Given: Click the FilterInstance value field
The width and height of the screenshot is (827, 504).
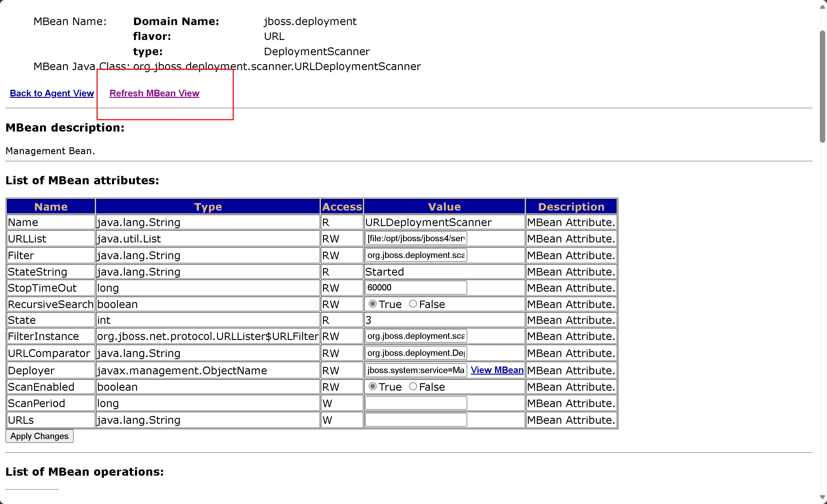Looking at the screenshot, I should [x=416, y=336].
